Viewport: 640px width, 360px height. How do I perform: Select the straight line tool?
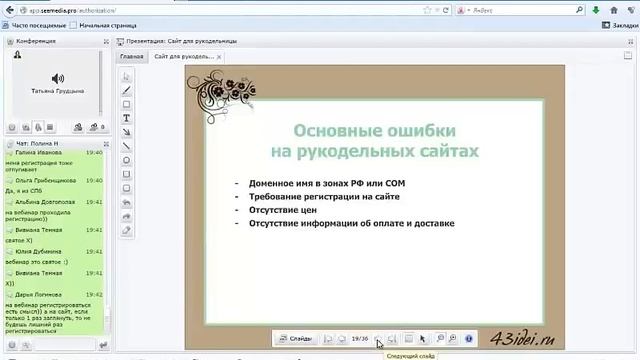[127, 146]
